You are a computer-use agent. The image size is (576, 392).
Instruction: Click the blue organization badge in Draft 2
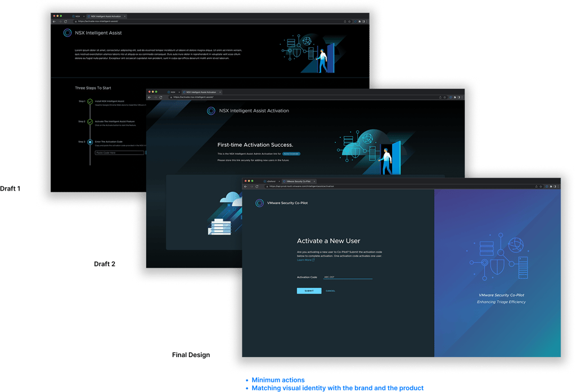click(x=291, y=154)
